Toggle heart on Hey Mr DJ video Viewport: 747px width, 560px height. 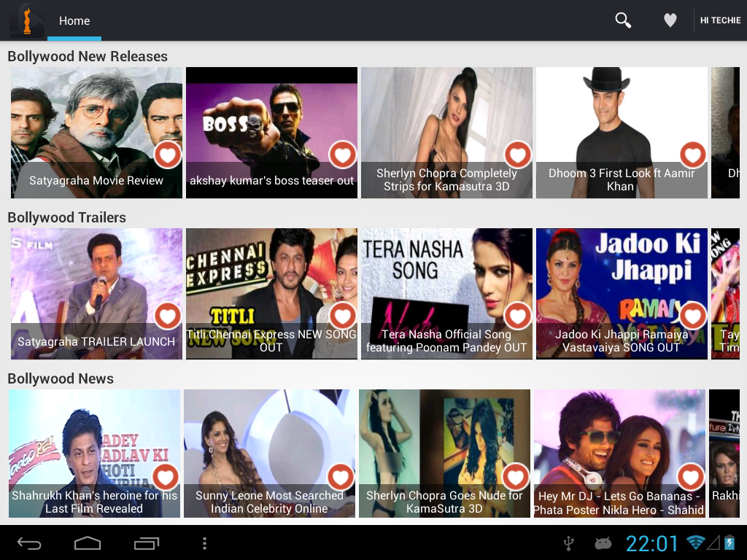point(691,477)
